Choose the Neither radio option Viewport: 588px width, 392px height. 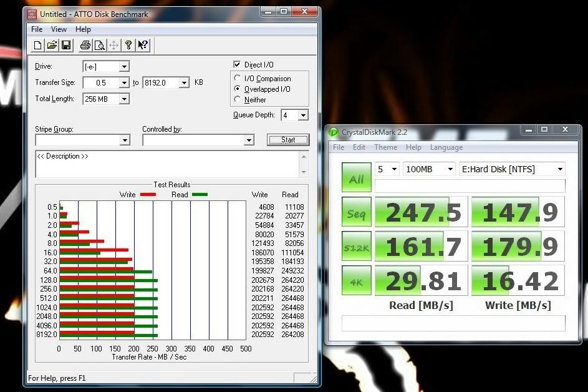click(x=238, y=99)
